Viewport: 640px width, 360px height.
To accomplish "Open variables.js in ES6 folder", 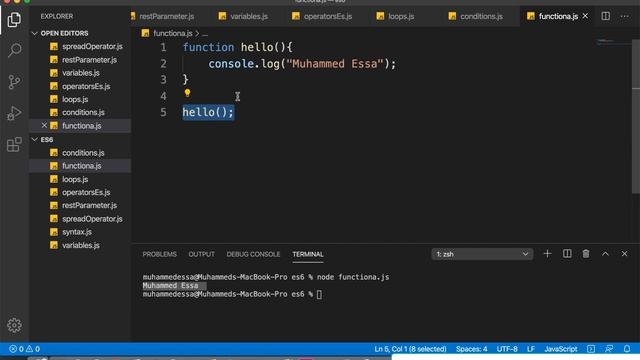I will coord(80,245).
